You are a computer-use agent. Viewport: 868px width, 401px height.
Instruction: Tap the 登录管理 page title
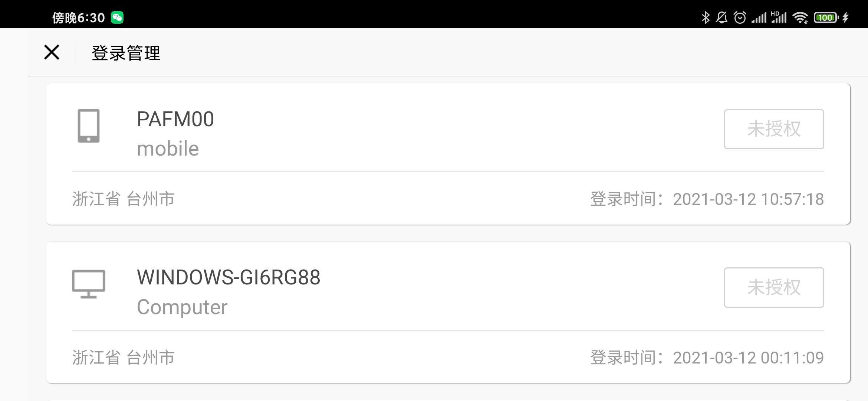(126, 53)
